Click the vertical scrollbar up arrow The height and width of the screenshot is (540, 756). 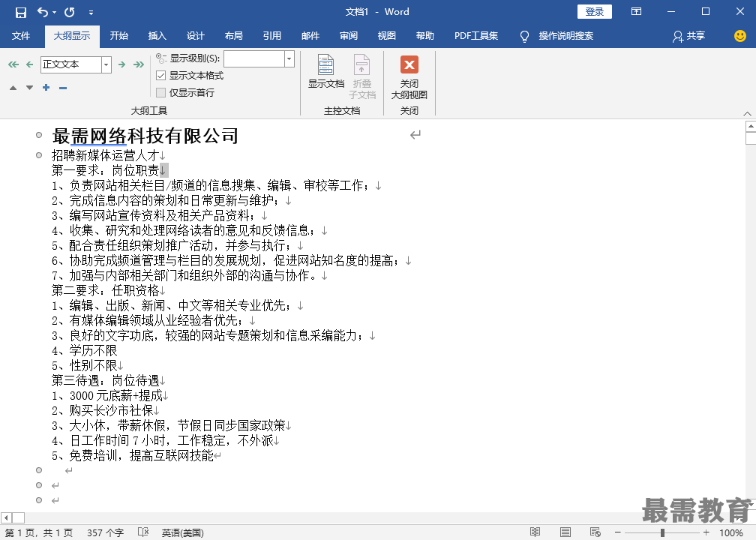point(750,126)
